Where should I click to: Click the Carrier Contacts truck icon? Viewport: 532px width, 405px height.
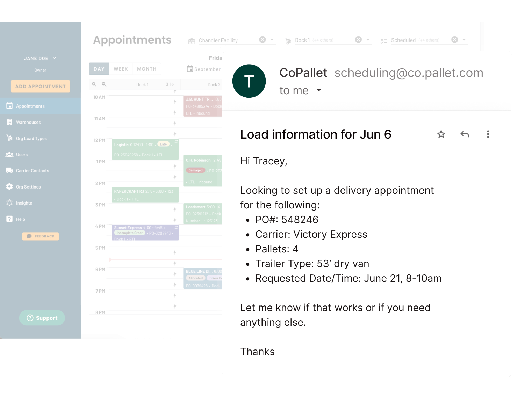pyautogui.click(x=9, y=170)
